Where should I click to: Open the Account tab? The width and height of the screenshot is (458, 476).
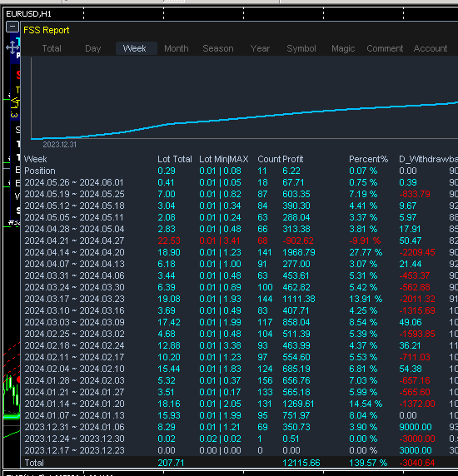(431, 48)
